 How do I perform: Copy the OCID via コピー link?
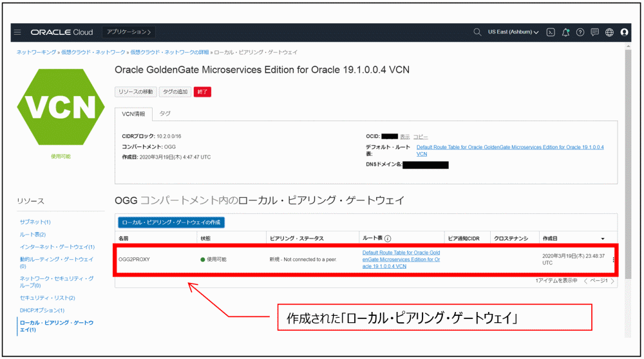point(420,137)
